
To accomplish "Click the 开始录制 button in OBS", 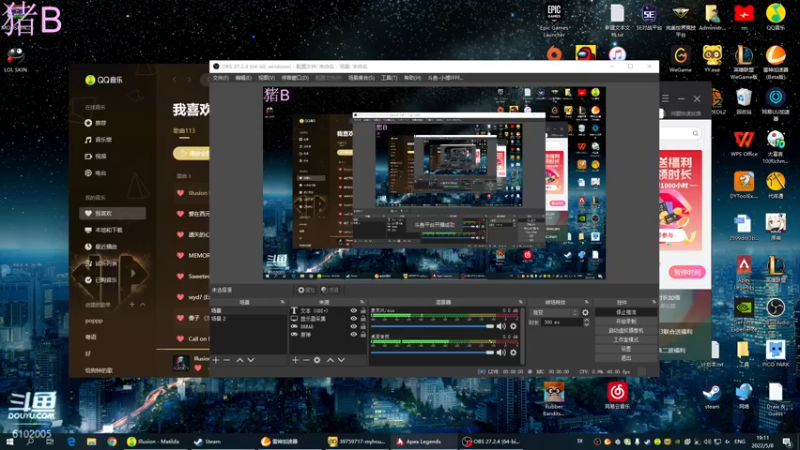I will [626, 321].
